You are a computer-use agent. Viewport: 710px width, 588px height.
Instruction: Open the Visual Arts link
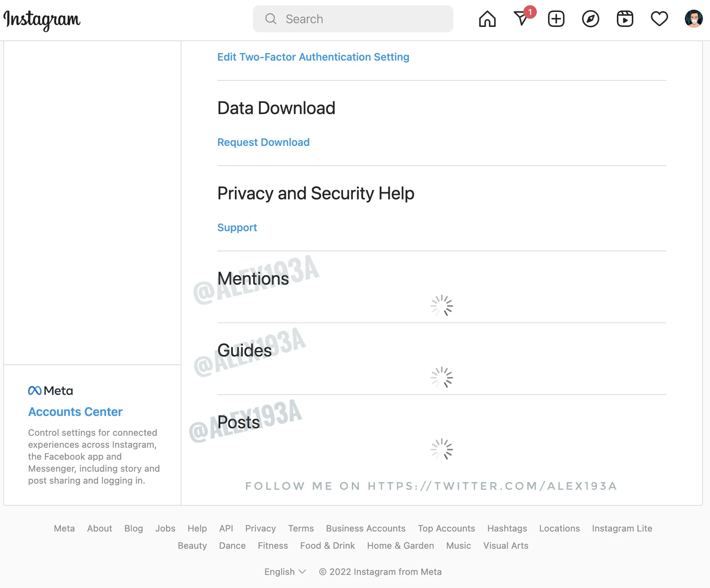pyautogui.click(x=505, y=545)
